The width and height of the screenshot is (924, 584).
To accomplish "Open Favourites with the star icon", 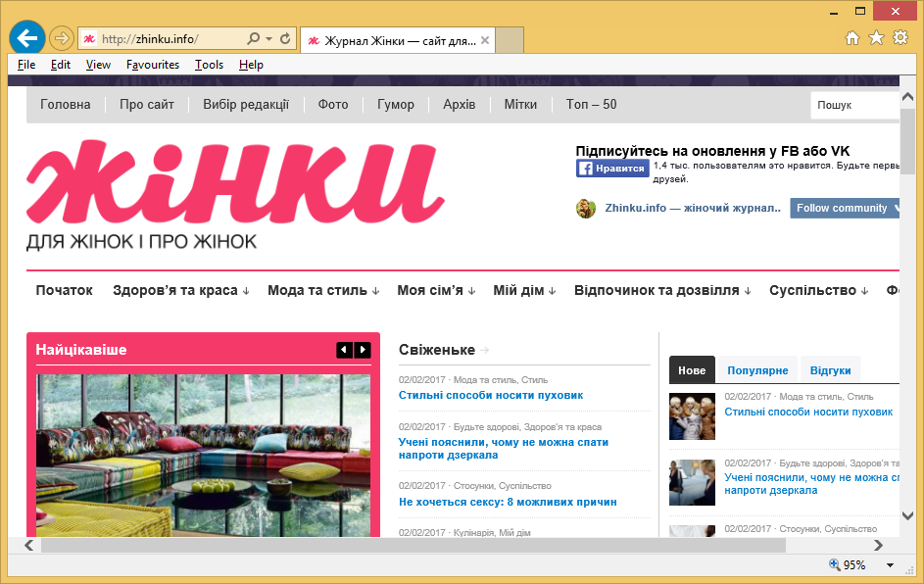I will (x=876, y=38).
